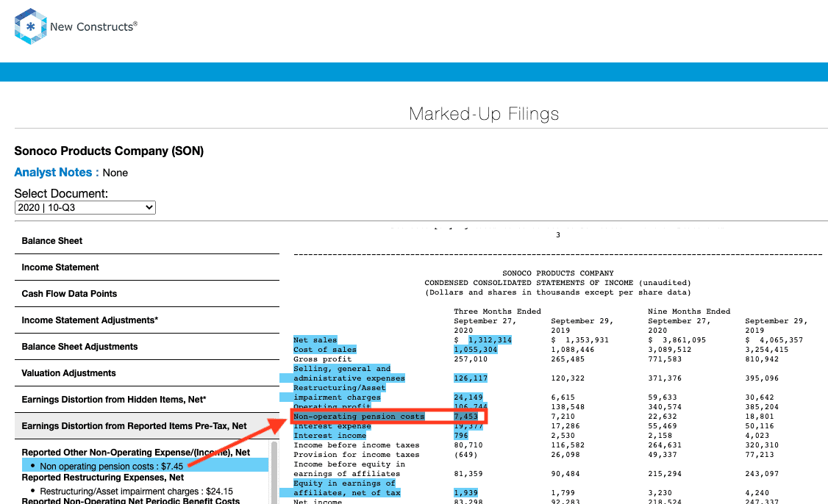
Task: Click the highlighted 1,055,304 value
Action: [475, 350]
